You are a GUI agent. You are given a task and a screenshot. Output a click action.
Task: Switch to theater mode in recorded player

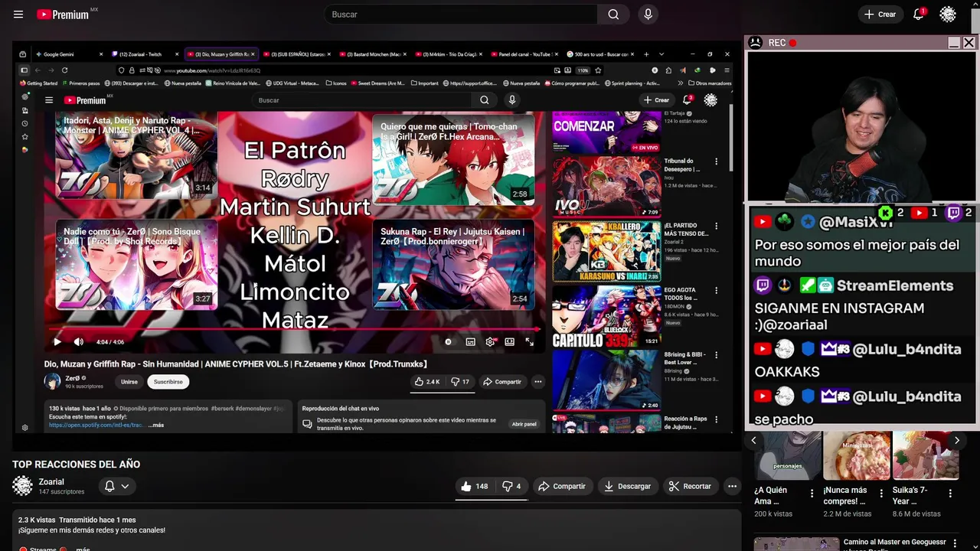(x=509, y=342)
